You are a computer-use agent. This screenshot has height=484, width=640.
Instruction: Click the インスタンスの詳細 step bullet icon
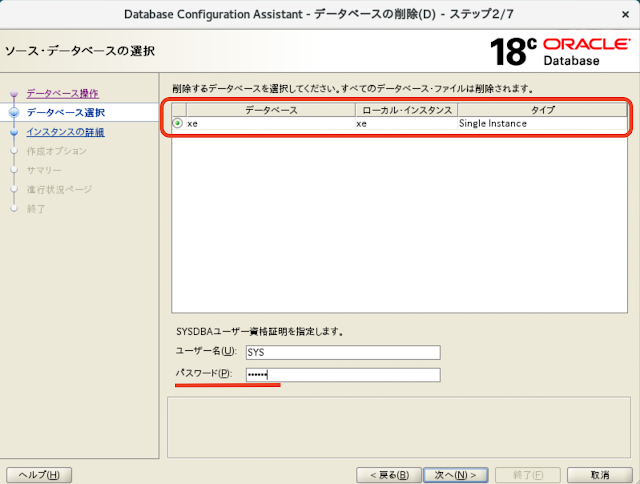14,132
